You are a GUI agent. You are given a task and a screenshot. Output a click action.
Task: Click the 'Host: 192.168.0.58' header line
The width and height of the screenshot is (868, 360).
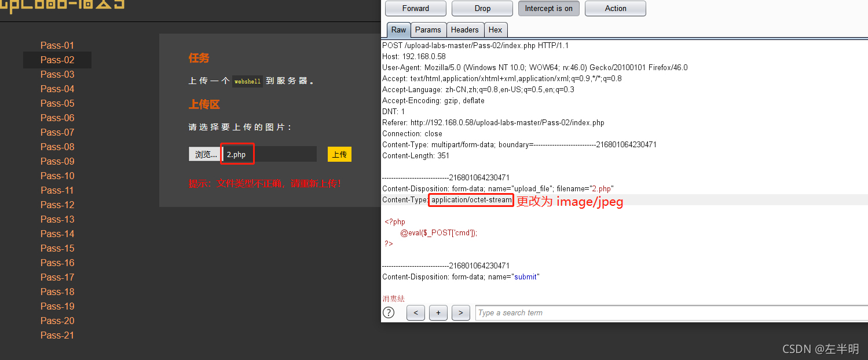point(414,56)
